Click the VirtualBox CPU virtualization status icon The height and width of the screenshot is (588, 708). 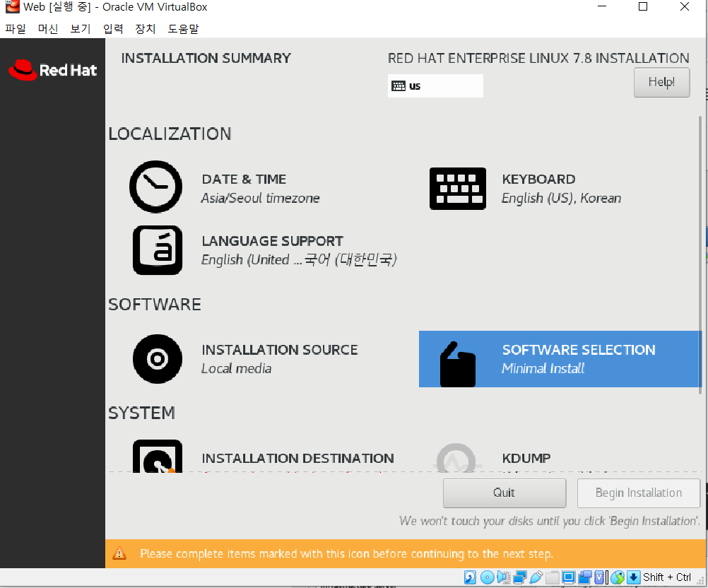(x=599, y=577)
